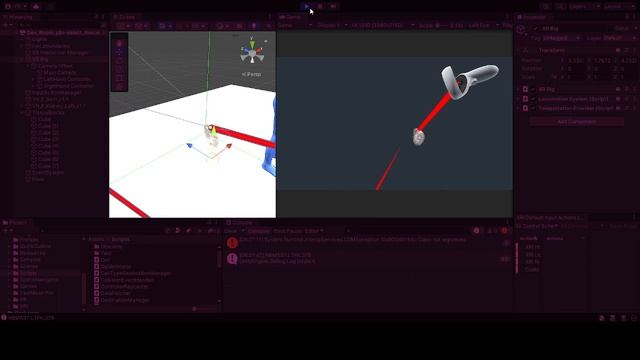Open the Display 1 dropdown
Viewport: 640px width, 360px height.
point(332,25)
